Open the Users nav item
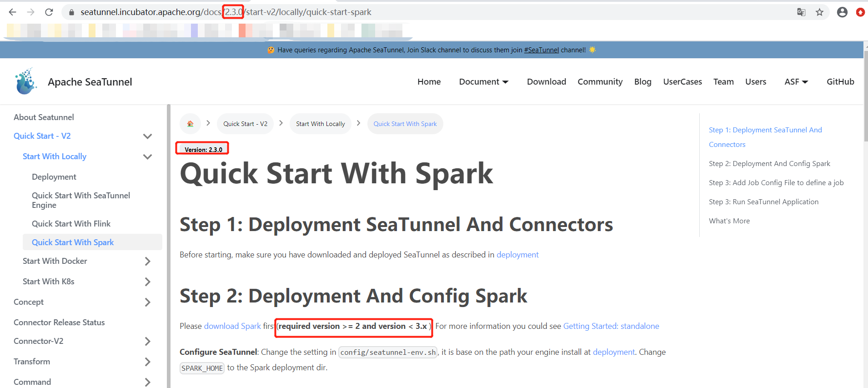 pos(756,81)
